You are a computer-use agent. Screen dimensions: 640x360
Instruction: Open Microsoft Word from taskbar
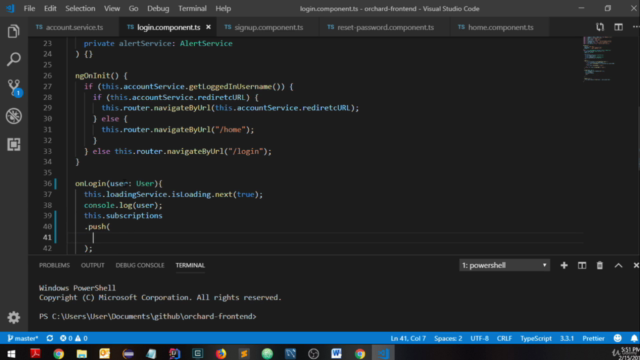336,353
